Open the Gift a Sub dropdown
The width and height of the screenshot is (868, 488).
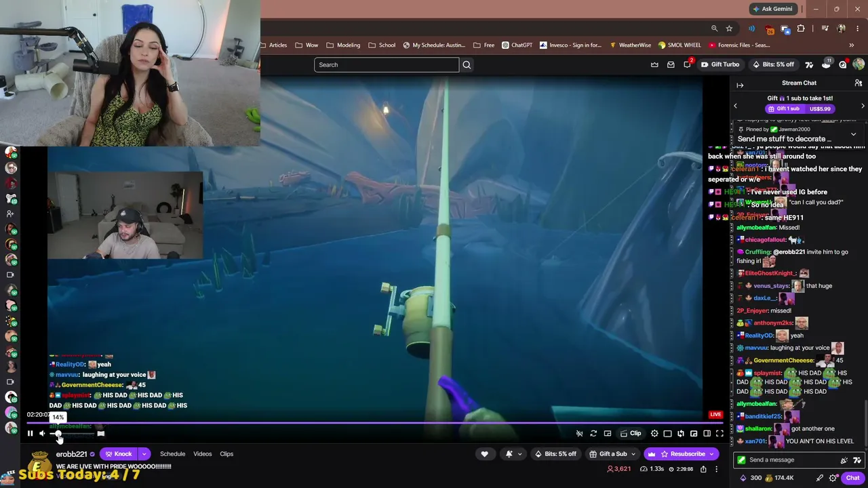613,454
